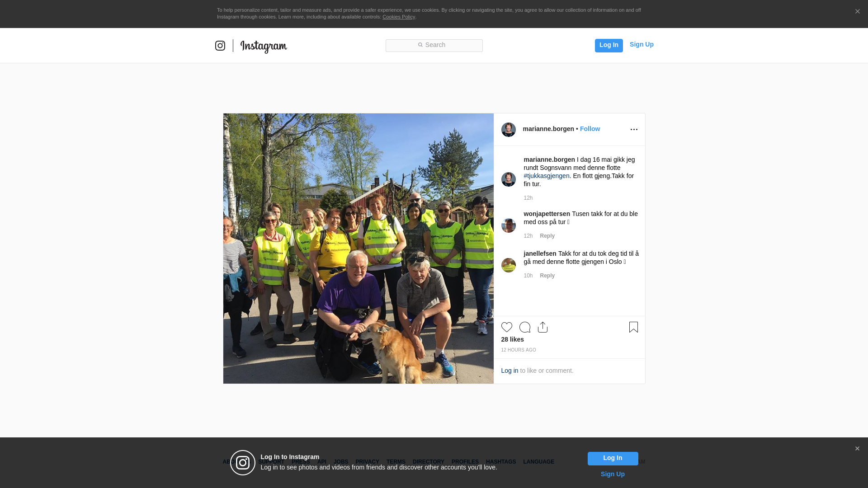Open marianne.borgen profile avatar in header

(x=508, y=130)
